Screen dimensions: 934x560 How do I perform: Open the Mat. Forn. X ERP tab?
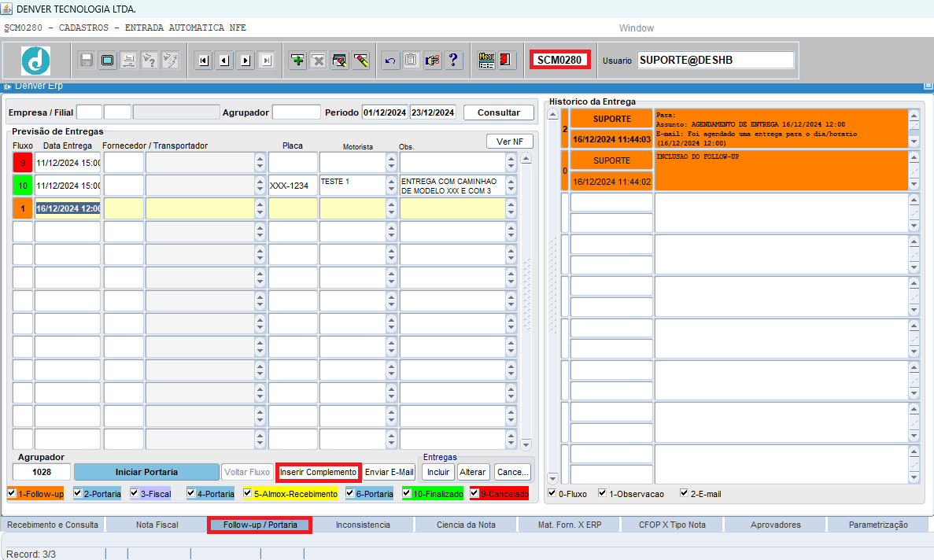(570, 525)
